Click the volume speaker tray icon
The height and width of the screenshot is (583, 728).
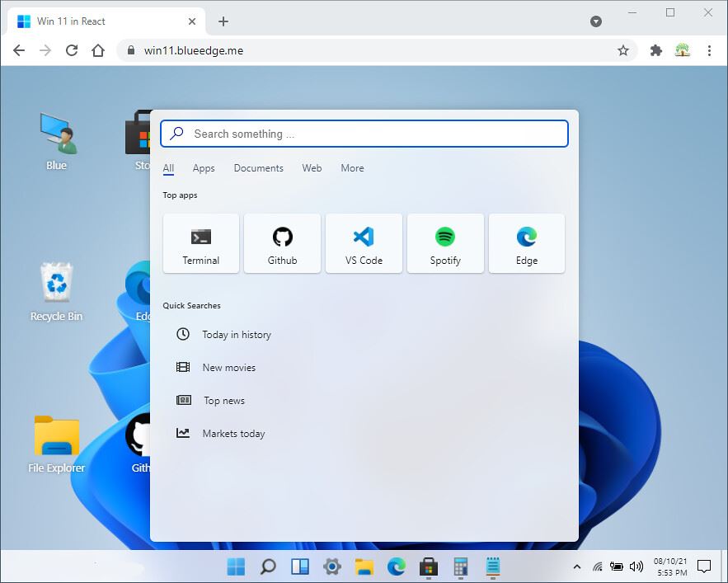pyautogui.click(x=636, y=567)
